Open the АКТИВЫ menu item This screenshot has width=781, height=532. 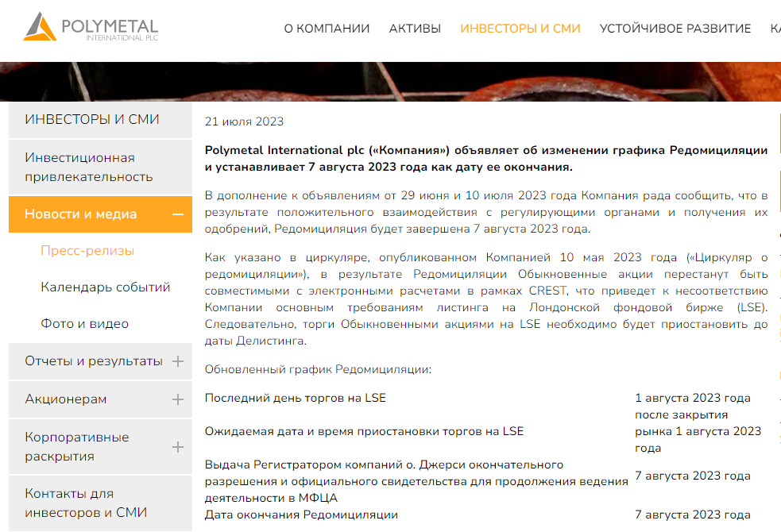click(x=415, y=29)
